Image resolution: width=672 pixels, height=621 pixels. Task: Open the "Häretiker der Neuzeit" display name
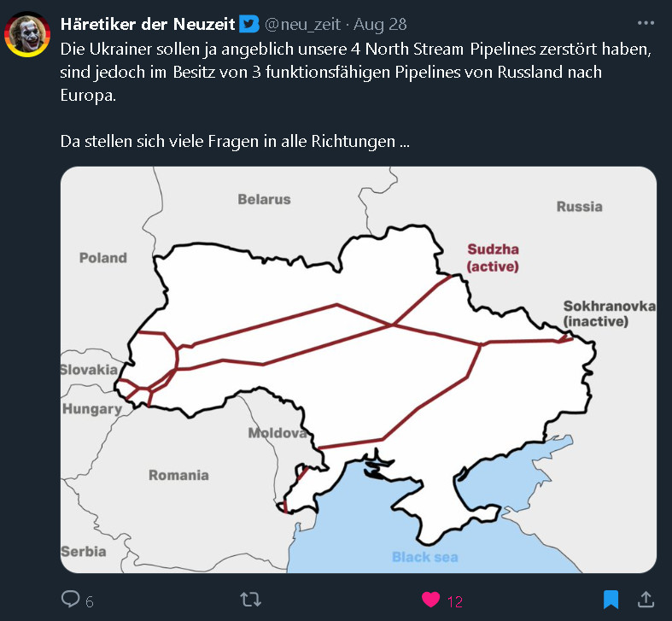point(148,24)
